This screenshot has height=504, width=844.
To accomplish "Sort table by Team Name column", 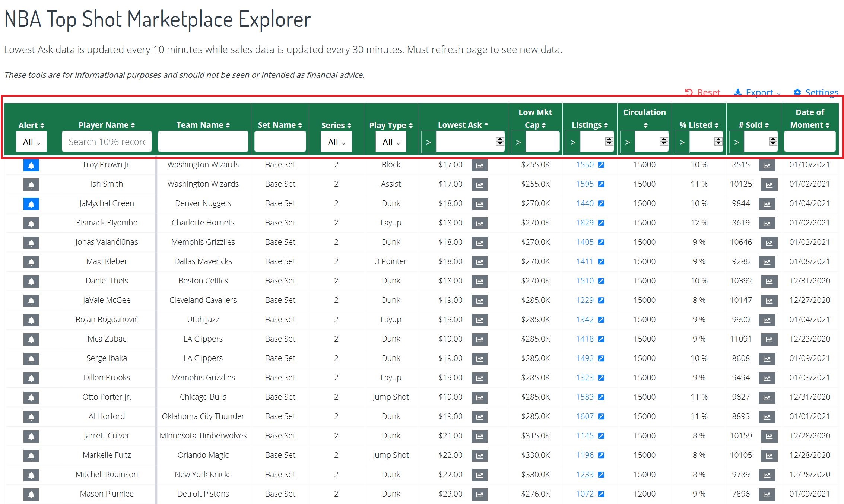I will pos(203,125).
